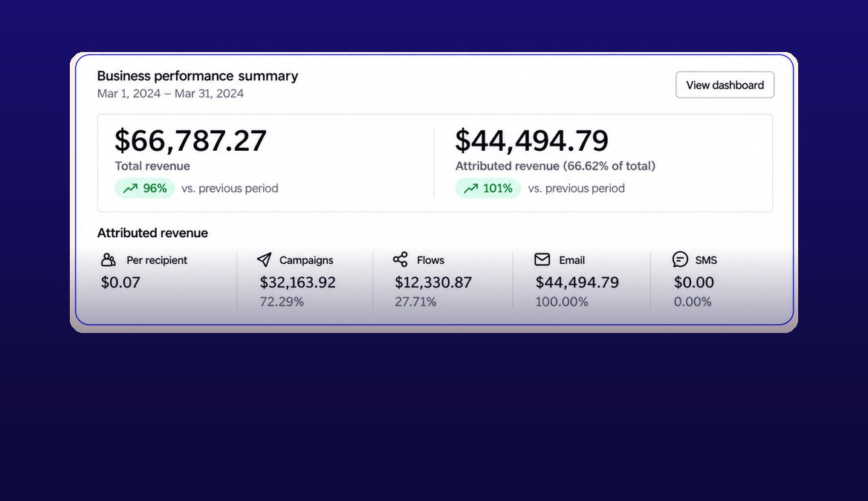Click the Campaigns value $32,163.92
This screenshot has height=501, width=868.
click(x=298, y=282)
